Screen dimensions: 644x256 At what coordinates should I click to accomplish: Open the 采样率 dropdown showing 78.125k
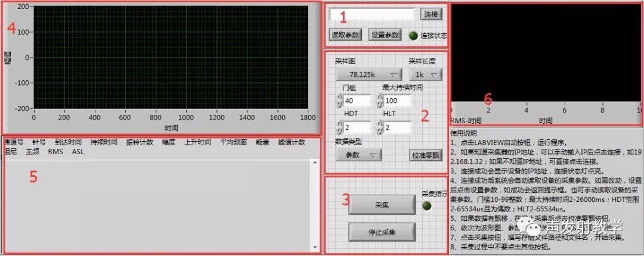coord(369,74)
